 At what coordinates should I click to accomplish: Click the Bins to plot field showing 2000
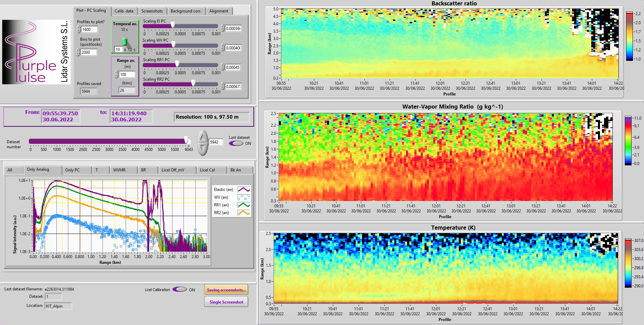pos(89,52)
